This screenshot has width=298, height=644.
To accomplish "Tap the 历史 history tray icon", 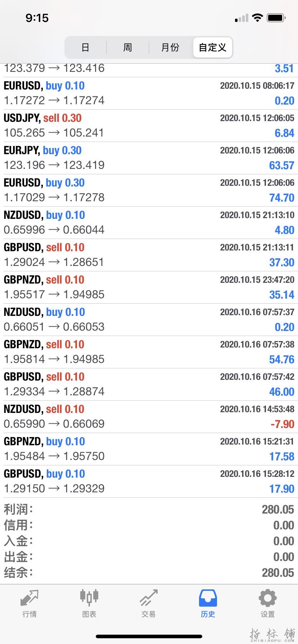I will 208,598.
